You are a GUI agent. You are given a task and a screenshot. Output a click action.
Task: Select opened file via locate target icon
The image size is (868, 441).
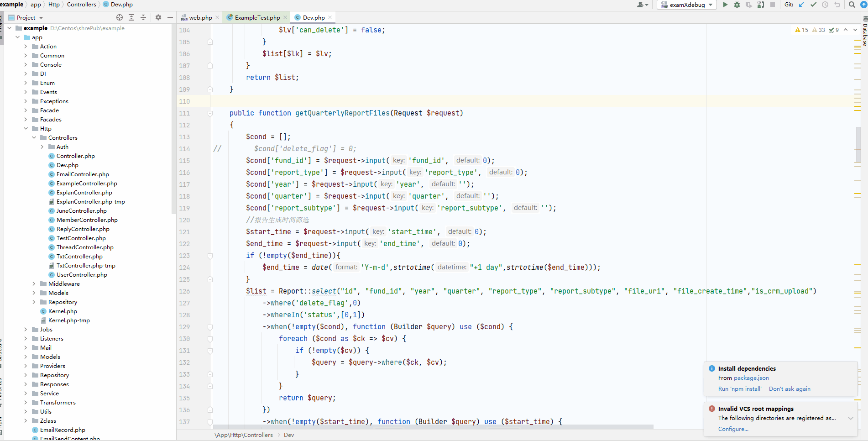tap(120, 17)
